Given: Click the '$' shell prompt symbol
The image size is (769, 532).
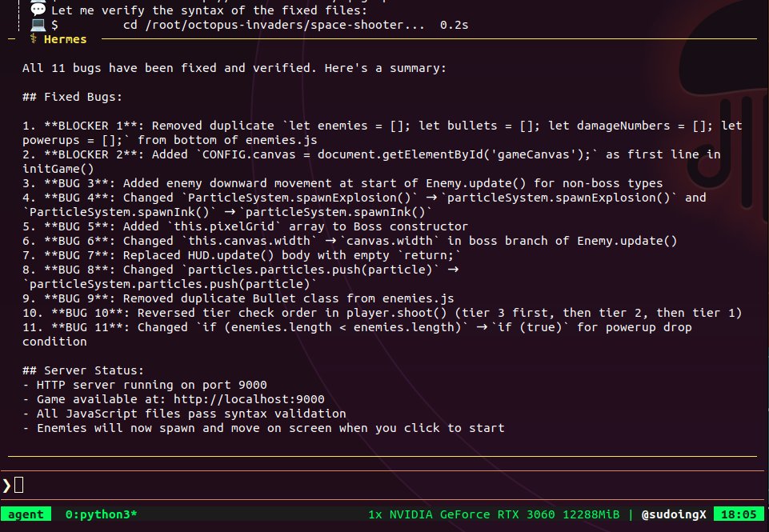Looking at the screenshot, I should [x=54, y=25].
